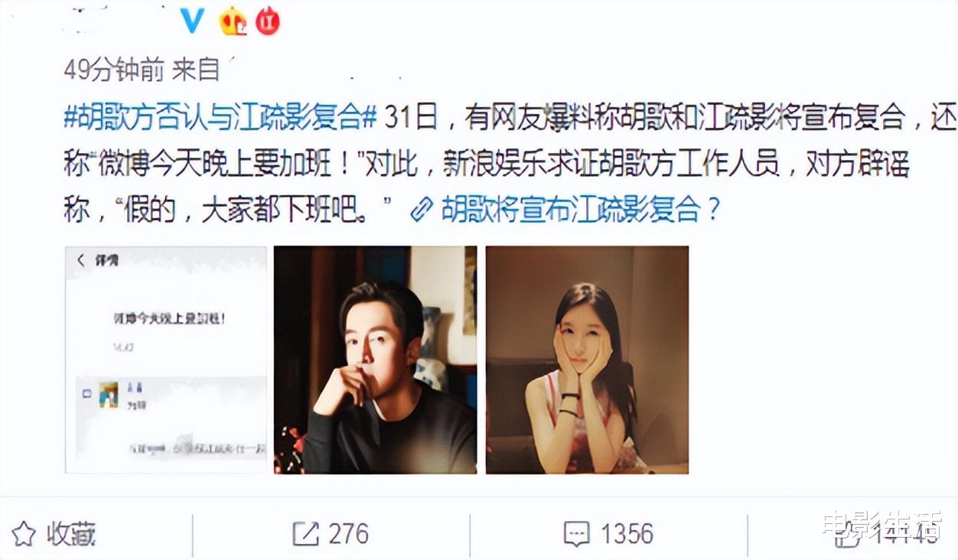
Task: Open the photo of the woman resting her chin on her hands
Action: click(587, 360)
